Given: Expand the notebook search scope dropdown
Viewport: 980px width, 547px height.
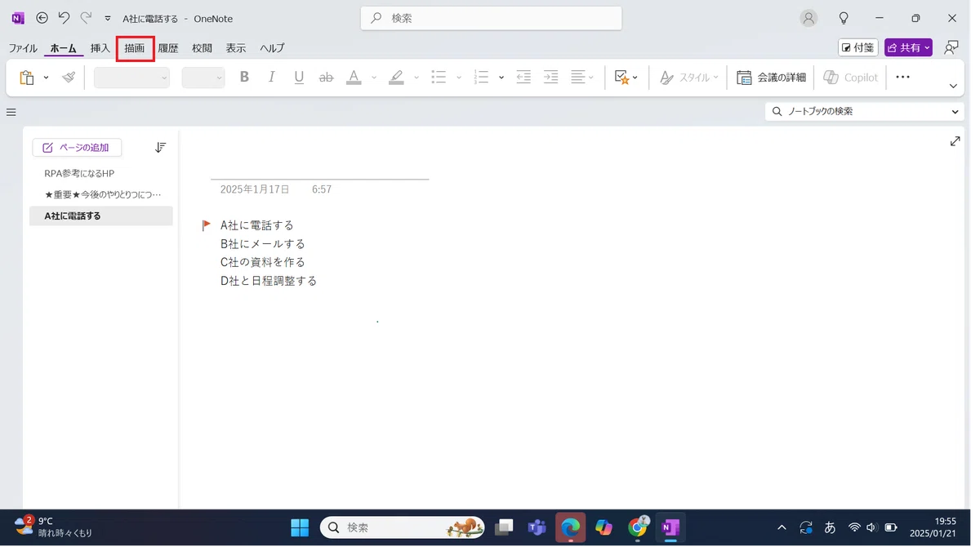Looking at the screenshot, I should (x=955, y=112).
